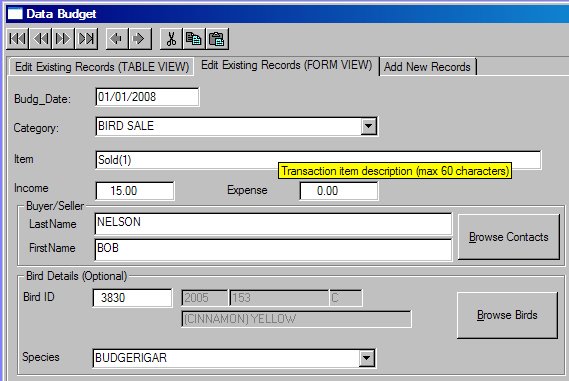The width and height of the screenshot is (569, 381).
Task: Advance to the next record
Action: tap(63, 38)
